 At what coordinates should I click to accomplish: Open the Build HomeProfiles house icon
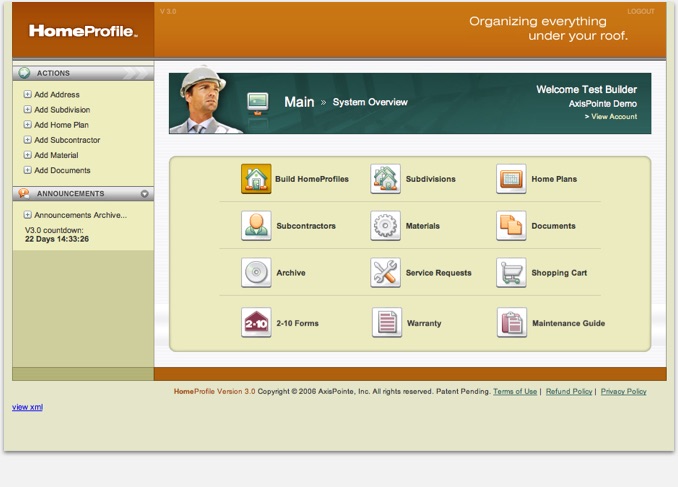click(256, 179)
